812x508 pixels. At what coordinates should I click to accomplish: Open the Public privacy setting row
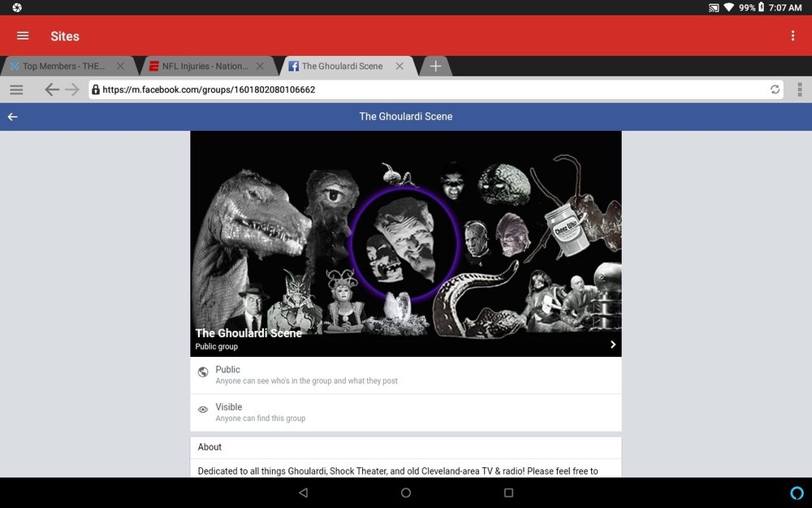405,375
